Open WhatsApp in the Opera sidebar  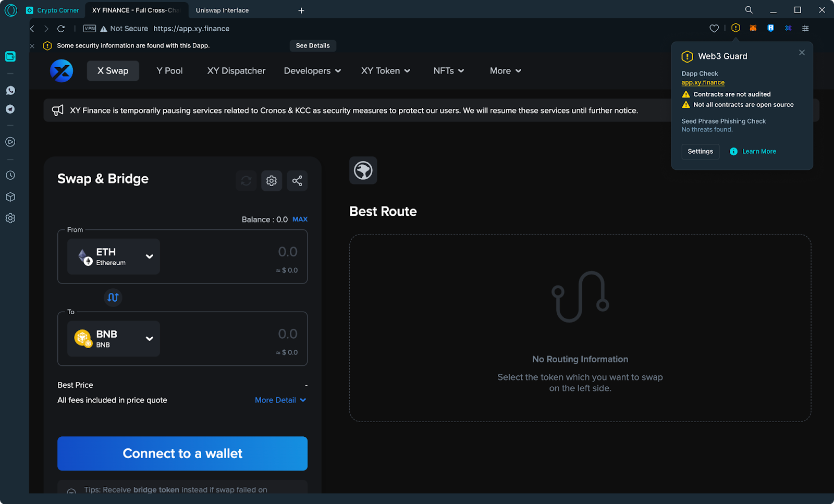(10, 90)
